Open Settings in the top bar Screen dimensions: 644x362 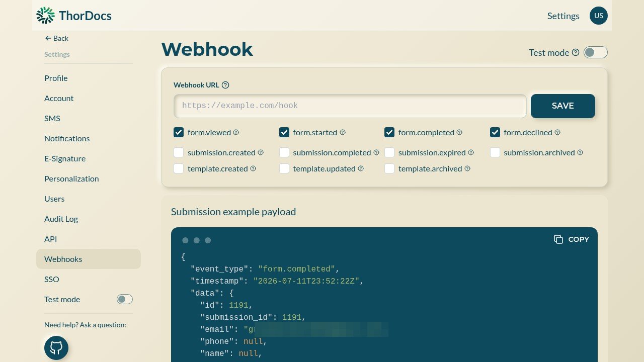(563, 16)
